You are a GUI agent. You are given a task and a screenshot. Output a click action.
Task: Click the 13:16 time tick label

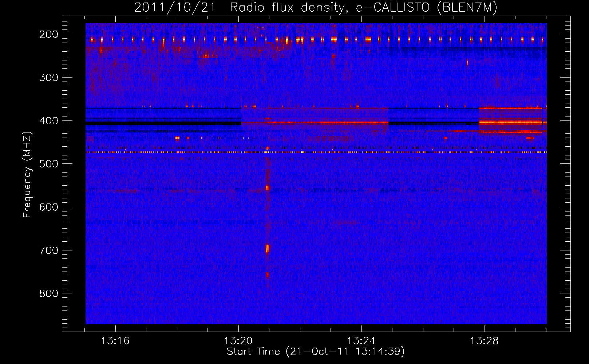coord(115,341)
